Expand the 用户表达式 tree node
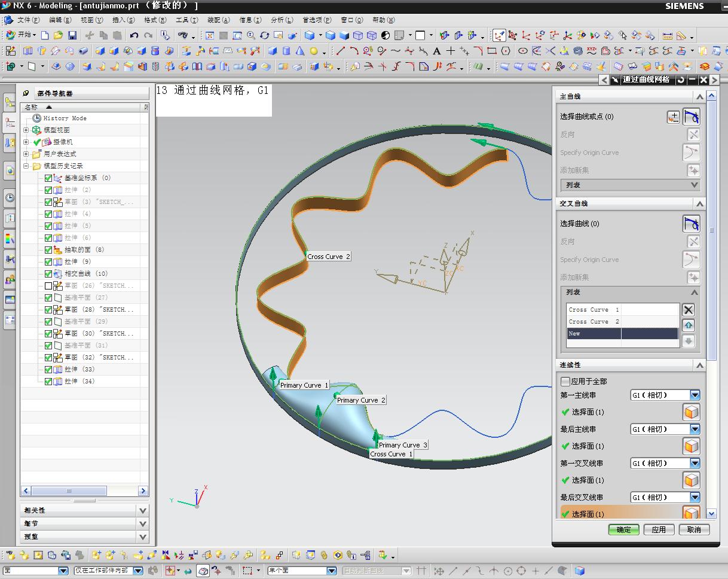 click(x=26, y=154)
